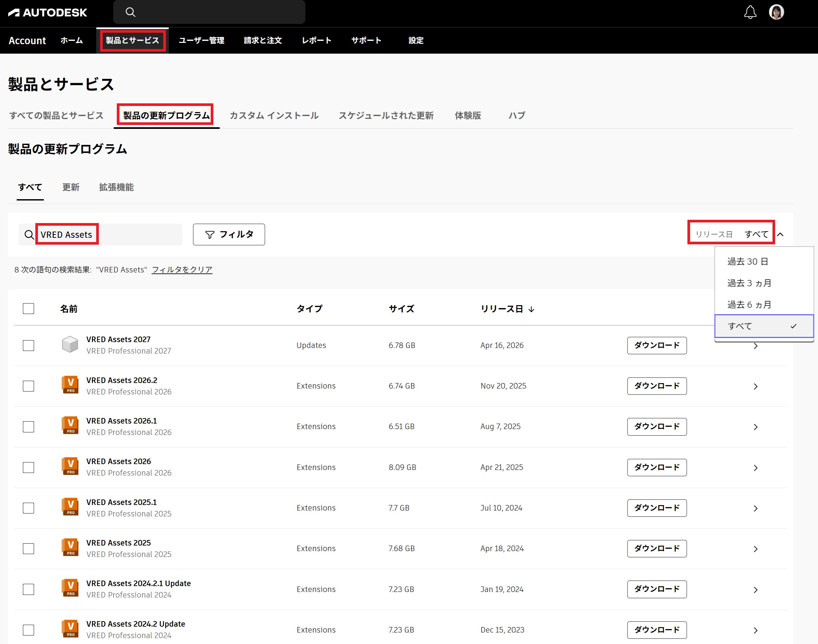This screenshot has height=644, width=818.
Task: Select すべて in the release date dropdown
Action: [764, 326]
